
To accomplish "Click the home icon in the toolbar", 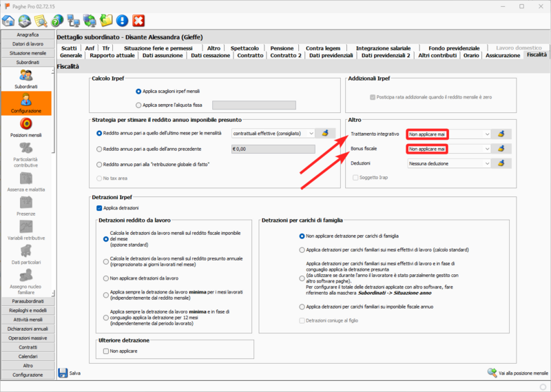I will [x=9, y=21].
